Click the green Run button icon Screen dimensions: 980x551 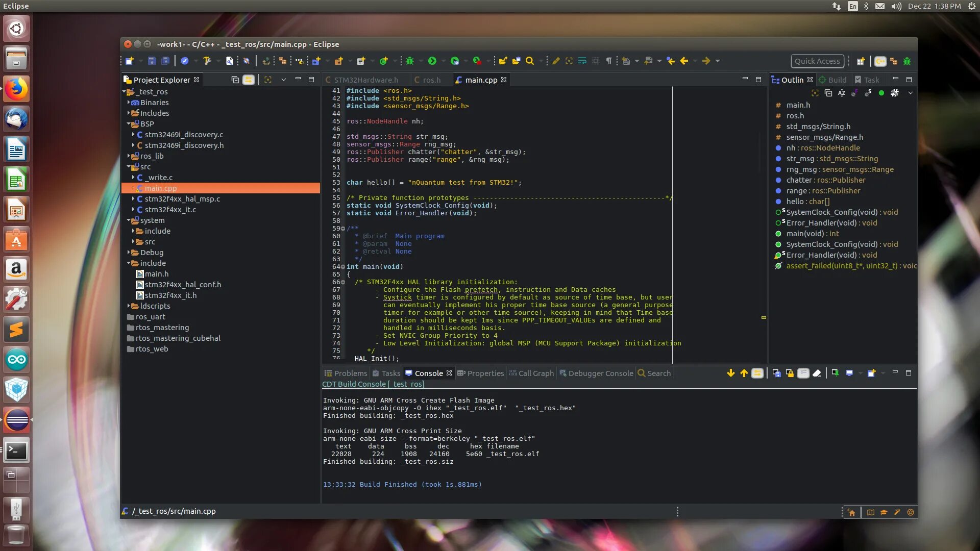click(x=432, y=61)
